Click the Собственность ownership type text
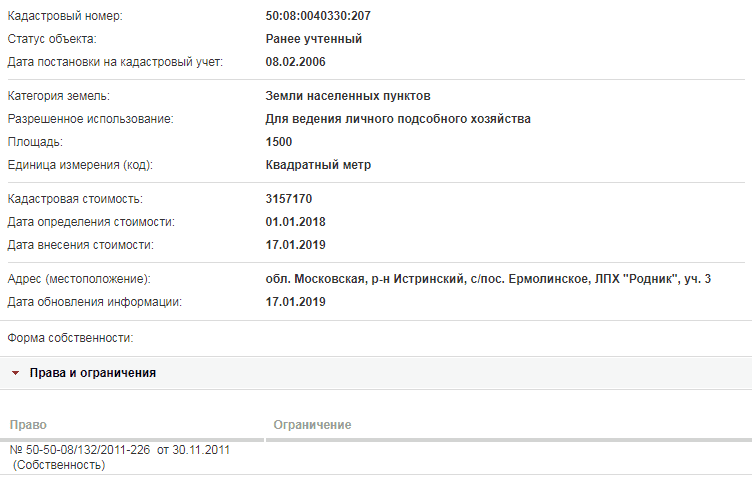The height and width of the screenshot is (477, 752). click(59, 465)
